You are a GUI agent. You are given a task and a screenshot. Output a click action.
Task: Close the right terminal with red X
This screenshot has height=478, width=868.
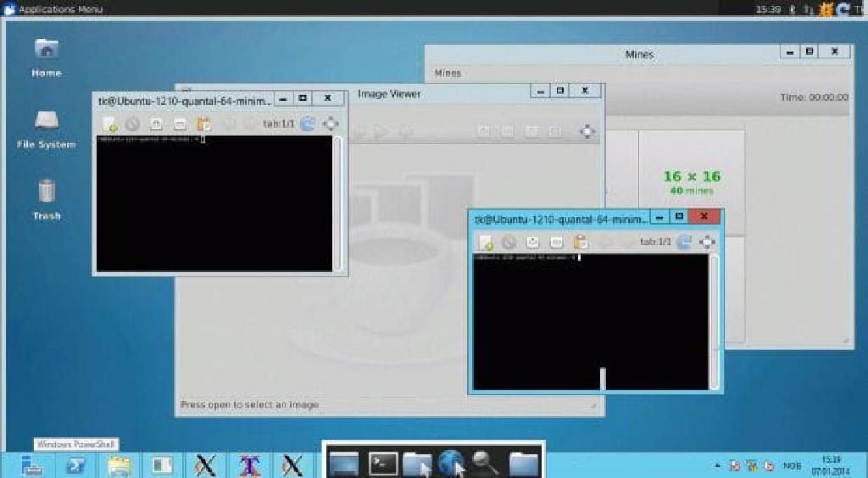[x=704, y=216]
